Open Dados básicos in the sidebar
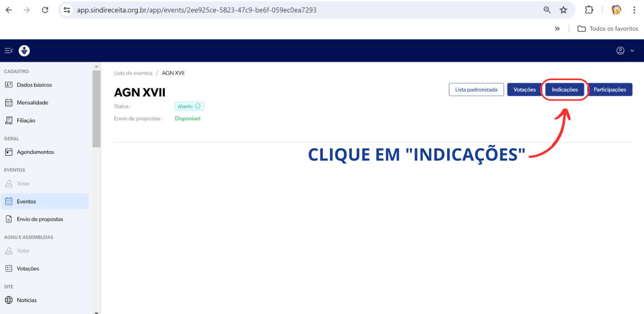Viewport: 644px width, 314px height. coord(34,85)
